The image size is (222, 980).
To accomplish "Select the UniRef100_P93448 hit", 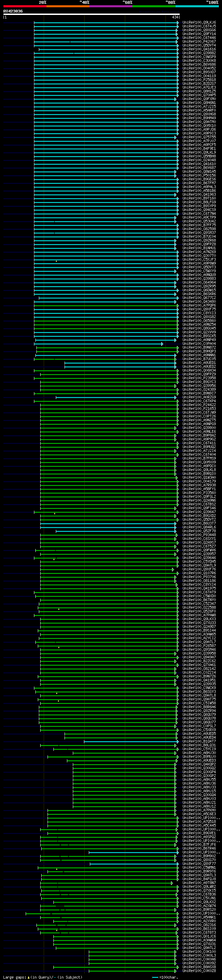I will [x=199, y=535].
